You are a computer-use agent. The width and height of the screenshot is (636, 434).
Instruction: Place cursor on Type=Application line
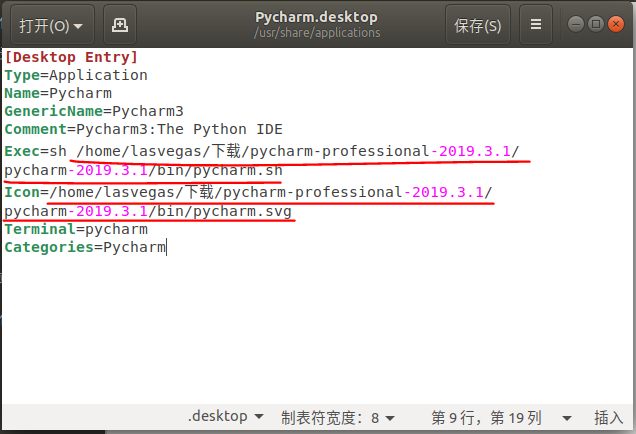coord(76,75)
